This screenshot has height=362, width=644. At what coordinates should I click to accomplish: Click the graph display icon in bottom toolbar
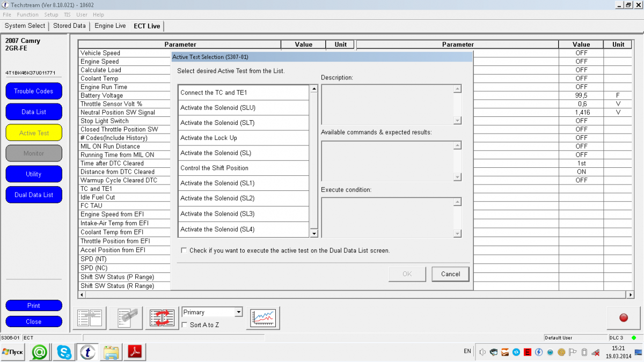point(262,318)
